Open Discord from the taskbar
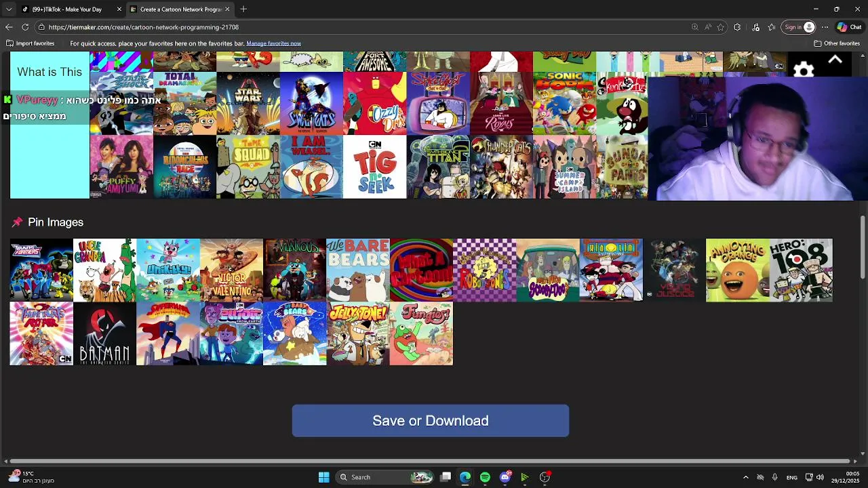This screenshot has height=488, width=868. tap(505, 477)
